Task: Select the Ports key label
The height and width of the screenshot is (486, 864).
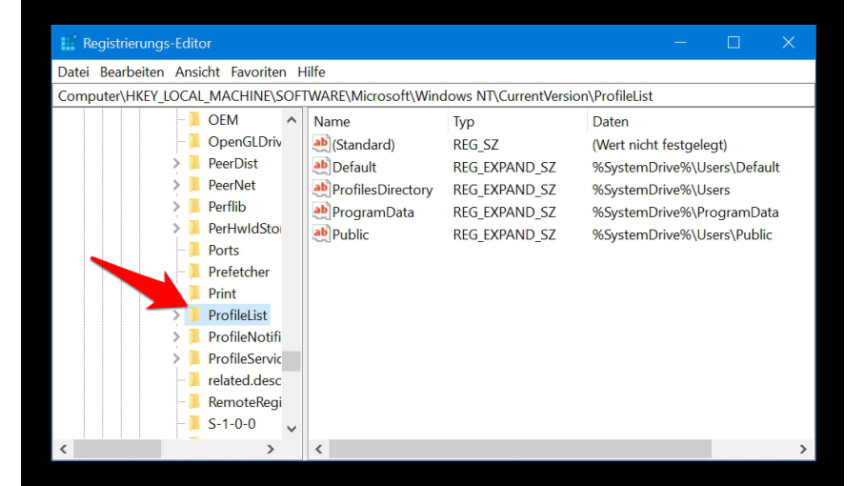Action: 223,250
